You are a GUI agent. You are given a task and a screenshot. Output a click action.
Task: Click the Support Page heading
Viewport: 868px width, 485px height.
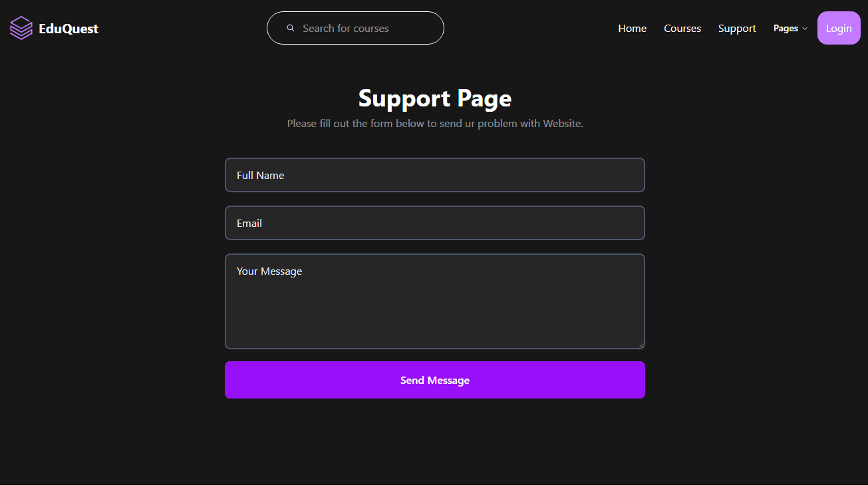coord(435,98)
